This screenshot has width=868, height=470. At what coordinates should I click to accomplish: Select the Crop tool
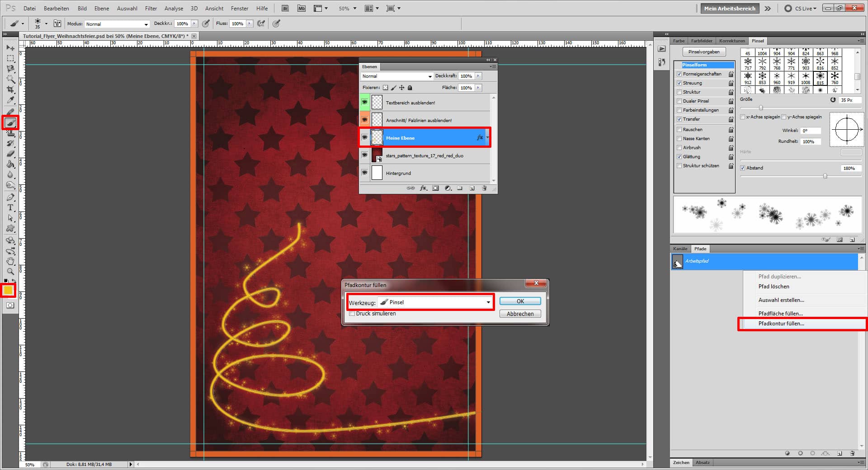pos(10,89)
